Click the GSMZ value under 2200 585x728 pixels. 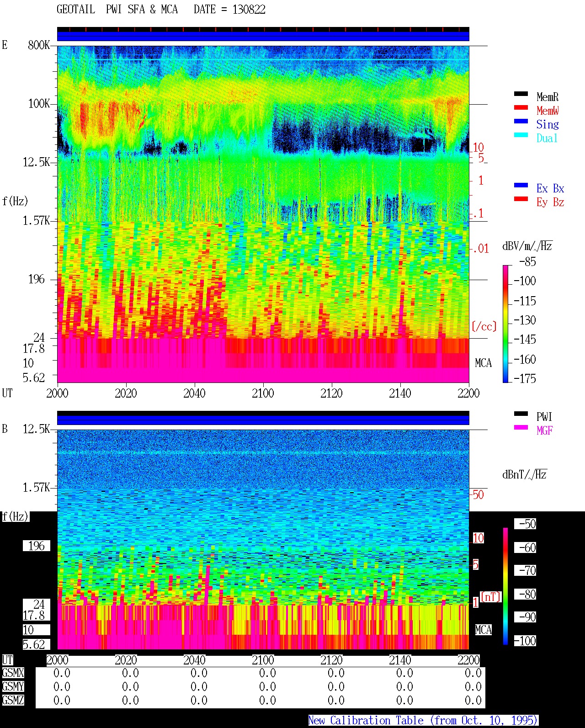coord(473,701)
